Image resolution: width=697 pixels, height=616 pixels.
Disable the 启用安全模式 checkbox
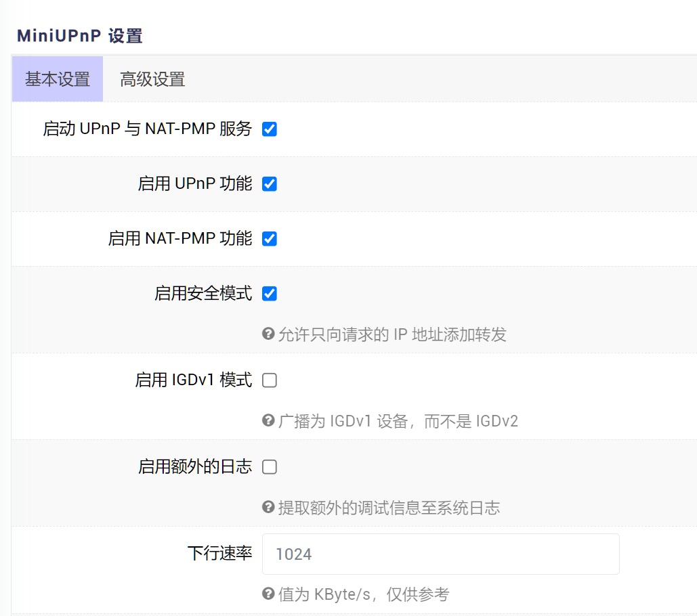(x=270, y=294)
